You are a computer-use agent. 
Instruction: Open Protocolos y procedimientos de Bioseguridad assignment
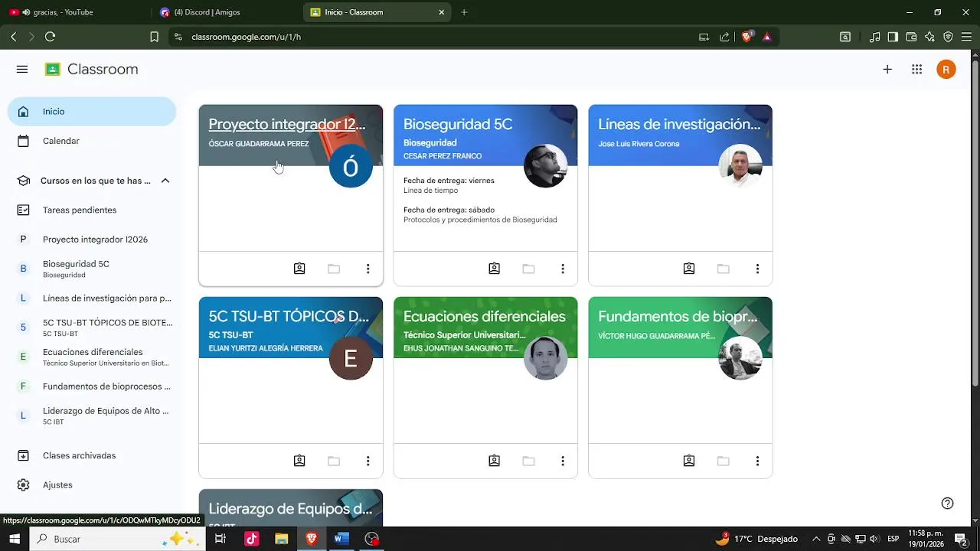pyautogui.click(x=480, y=220)
